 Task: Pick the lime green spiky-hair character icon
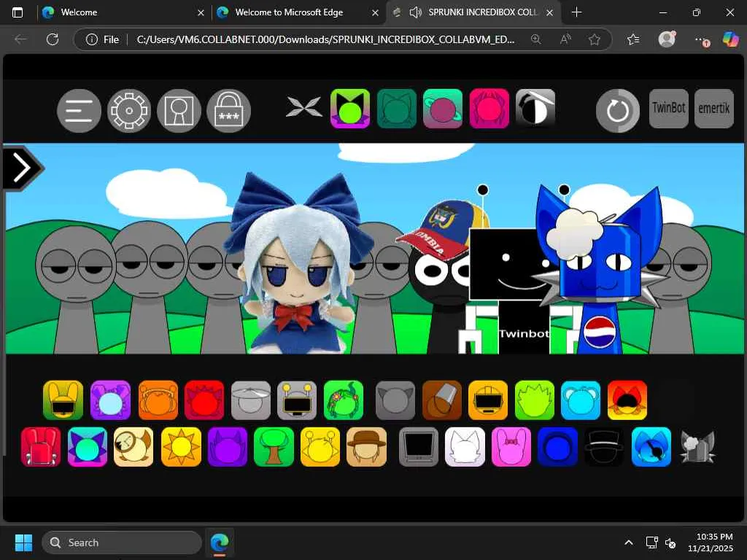535,400
